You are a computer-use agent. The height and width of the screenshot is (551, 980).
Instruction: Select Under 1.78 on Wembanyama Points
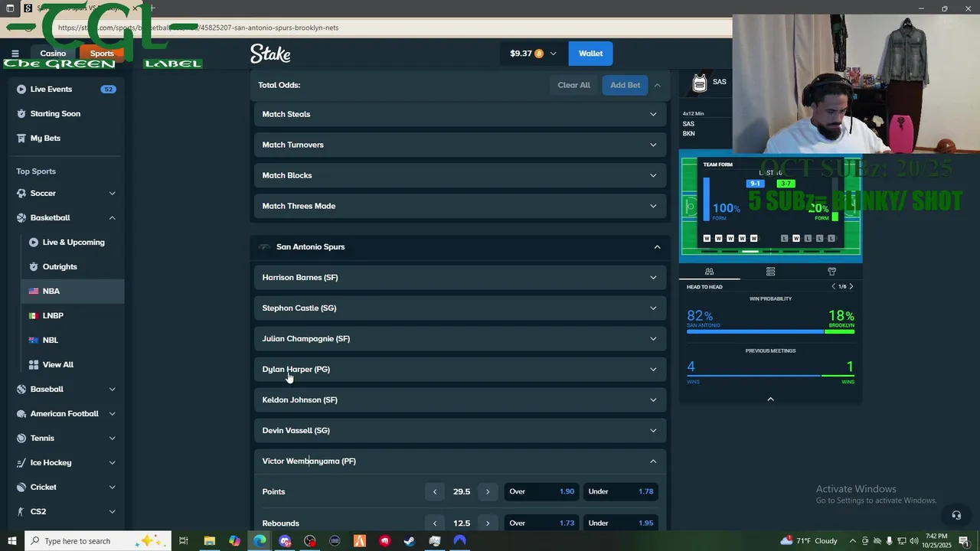pyautogui.click(x=620, y=492)
